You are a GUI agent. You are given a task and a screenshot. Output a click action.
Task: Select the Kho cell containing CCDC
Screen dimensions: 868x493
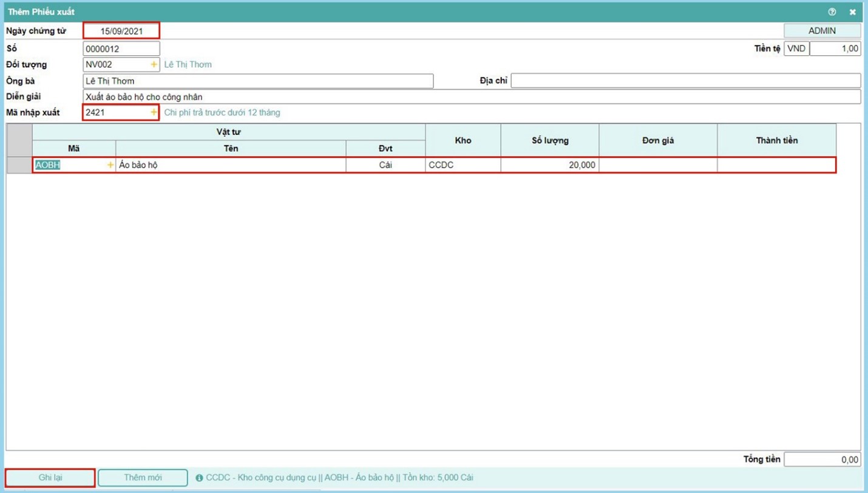[463, 165]
